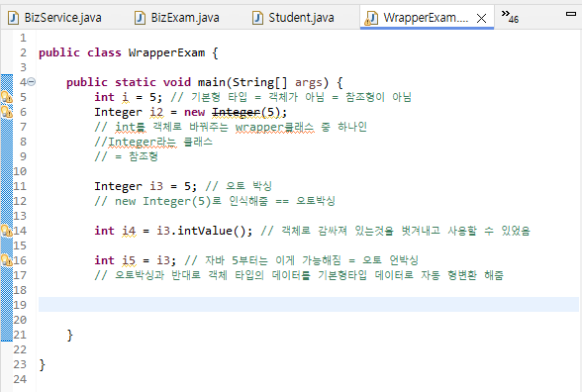Screen dimensions: 582x392
Task: Click the 'wrapper' word in line 7 comment
Action: pyautogui.click(x=259, y=127)
